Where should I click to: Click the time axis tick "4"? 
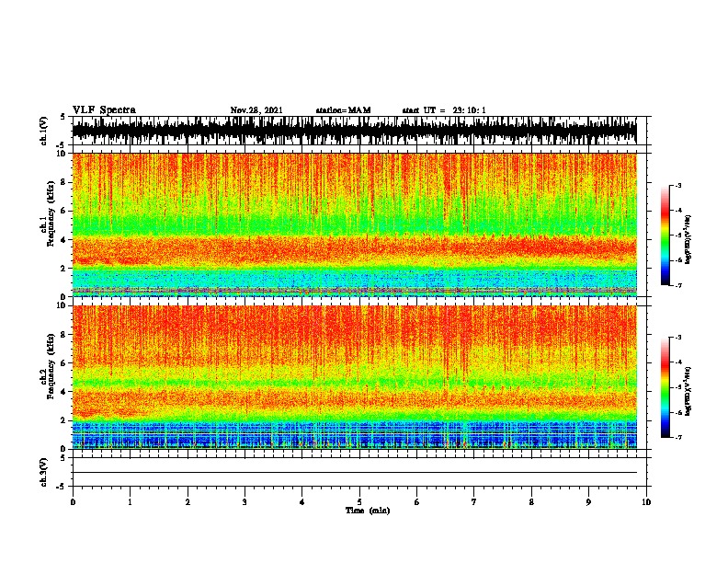click(301, 502)
